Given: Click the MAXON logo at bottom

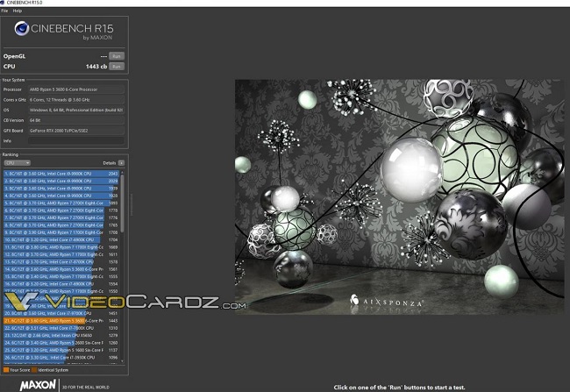Looking at the screenshot, I should [x=39, y=385].
